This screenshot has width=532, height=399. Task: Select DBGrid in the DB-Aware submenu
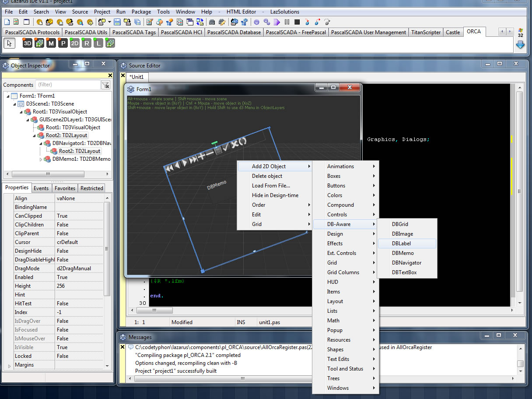407,224
